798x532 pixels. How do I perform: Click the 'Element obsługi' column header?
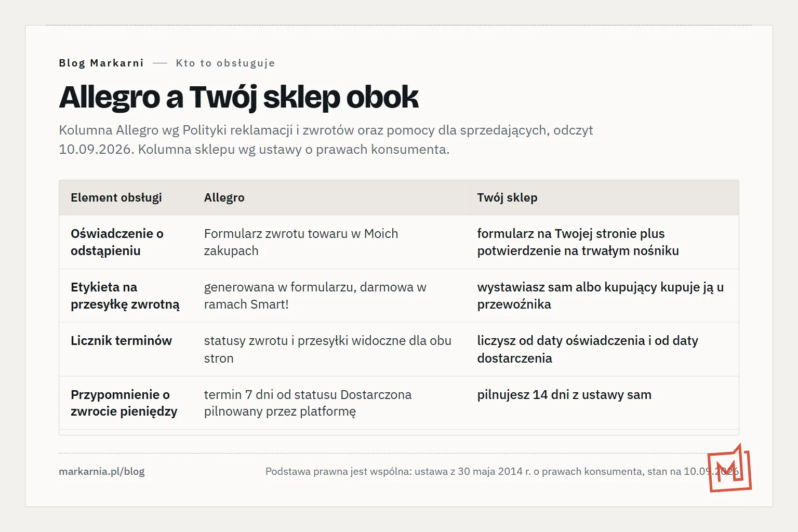click(116, 197)
